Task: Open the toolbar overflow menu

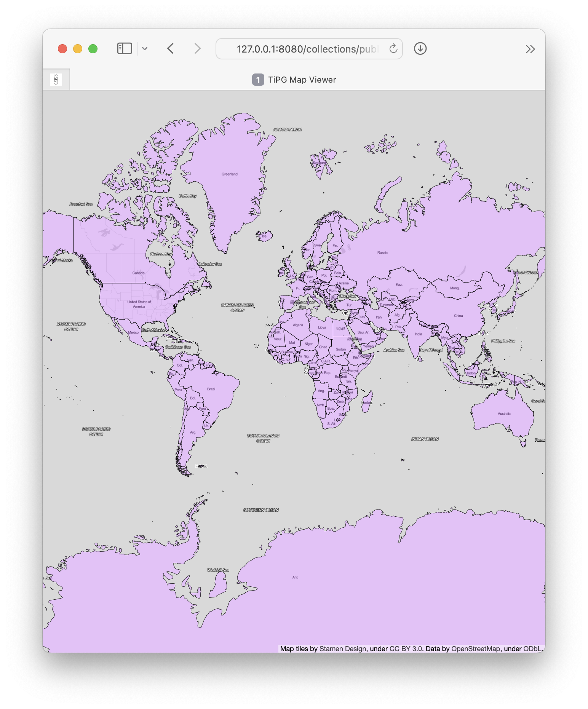Action: click(x=530, y=49)
